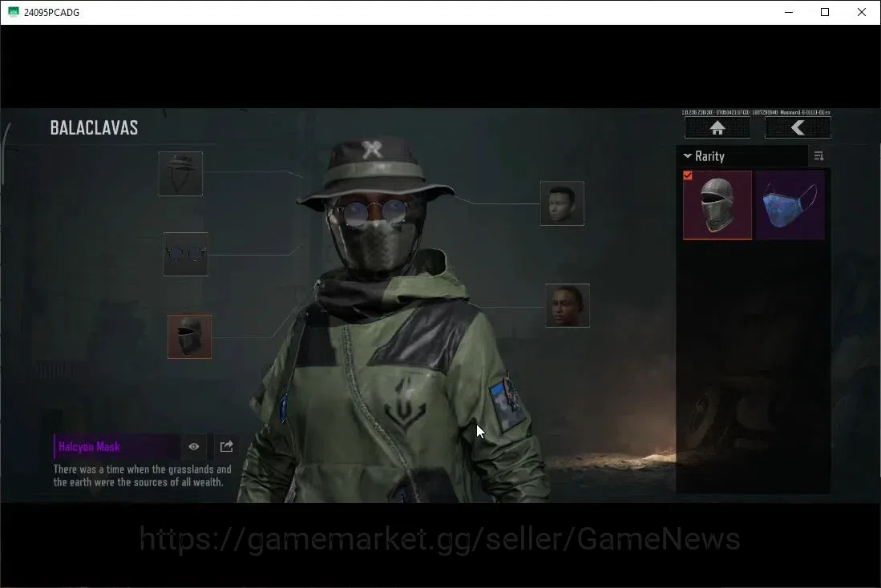Viewport: 881px width, 588px height.
Task: Open the bucket hat headwear slot
Action: (x=180, y=174)
